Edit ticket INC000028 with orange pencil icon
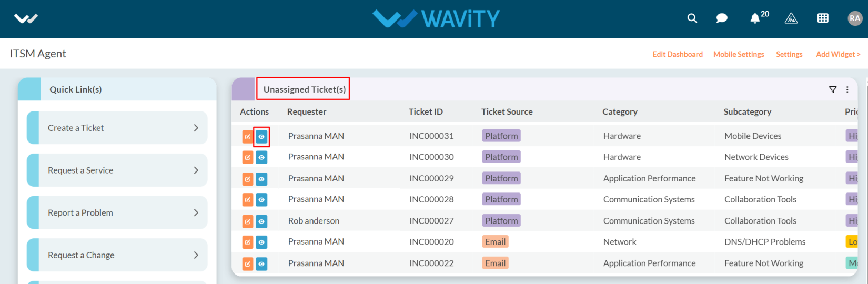The width and height of the screenshot is (868, 284). [248, 200]
